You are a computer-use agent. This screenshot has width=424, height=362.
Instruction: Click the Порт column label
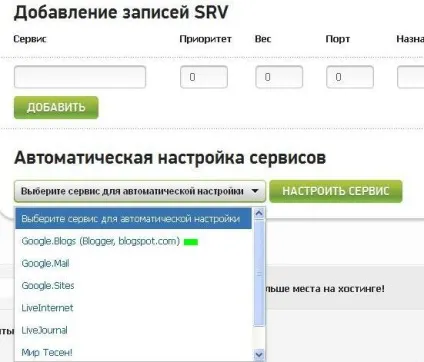[338, 39]
